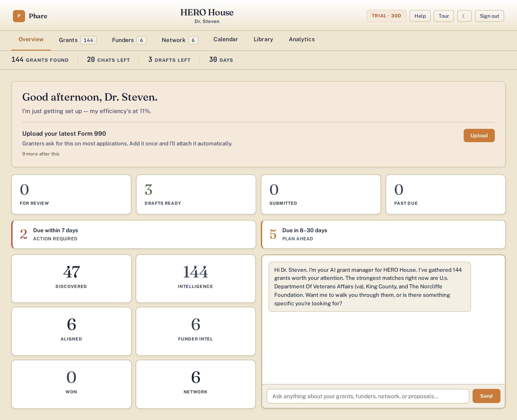Open the Due within 7 days card
517x420 pixels.
pos(133,234)
